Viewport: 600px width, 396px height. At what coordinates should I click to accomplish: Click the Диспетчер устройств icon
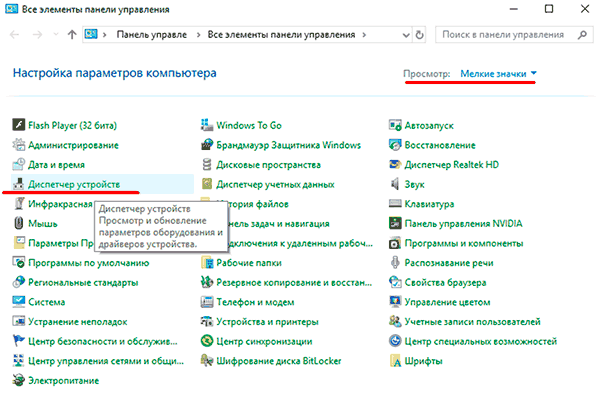tap(18, 184)
